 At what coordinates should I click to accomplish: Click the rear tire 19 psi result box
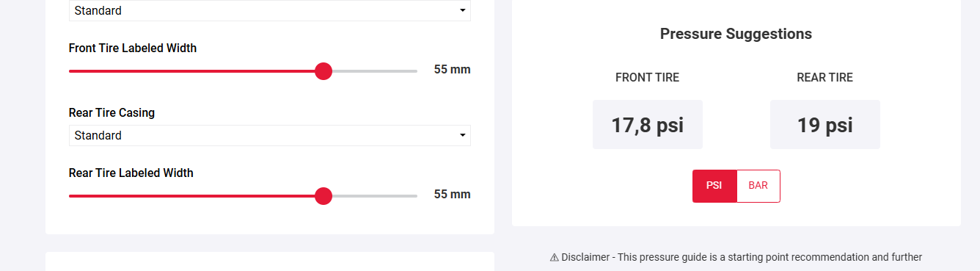[825, 125]
